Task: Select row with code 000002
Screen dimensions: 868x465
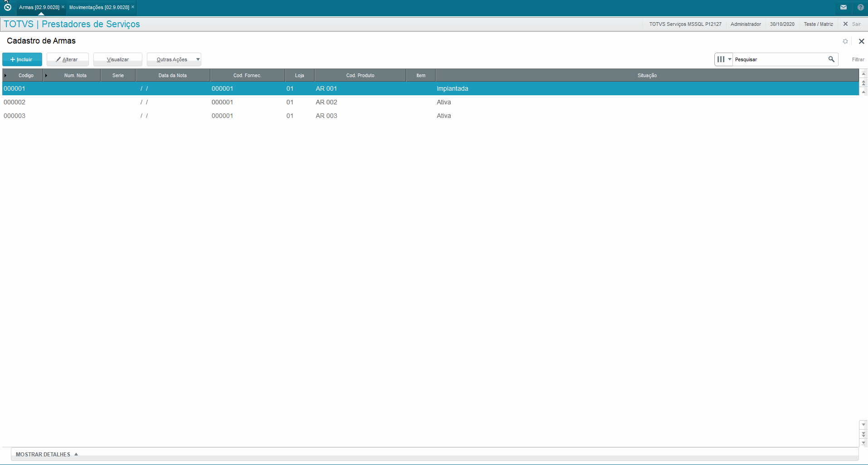Action: [430, 102]
